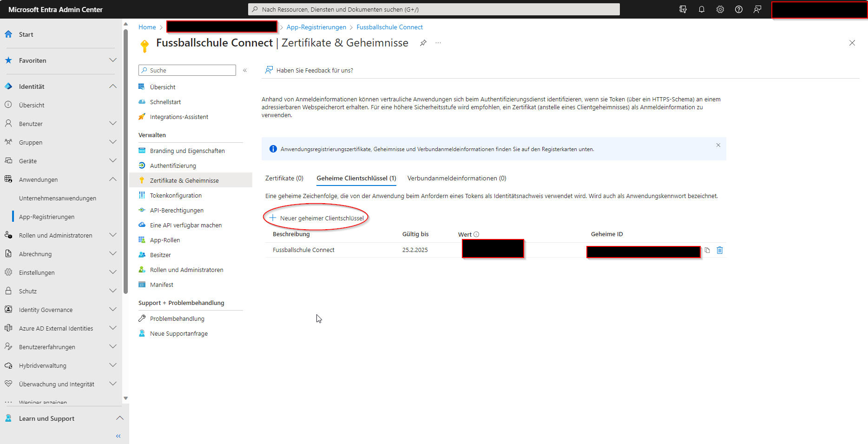868x444 pixels.
Task: Expand the Favoriten section
Action: [113, 60]
